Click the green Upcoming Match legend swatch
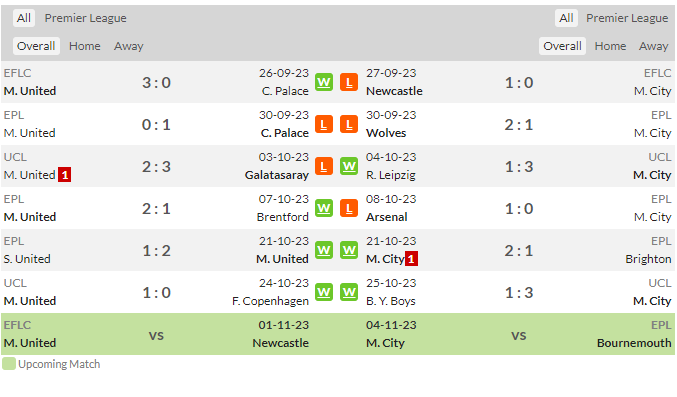The width and height of the screenshot is (677, 397). (x=9, y=364)
